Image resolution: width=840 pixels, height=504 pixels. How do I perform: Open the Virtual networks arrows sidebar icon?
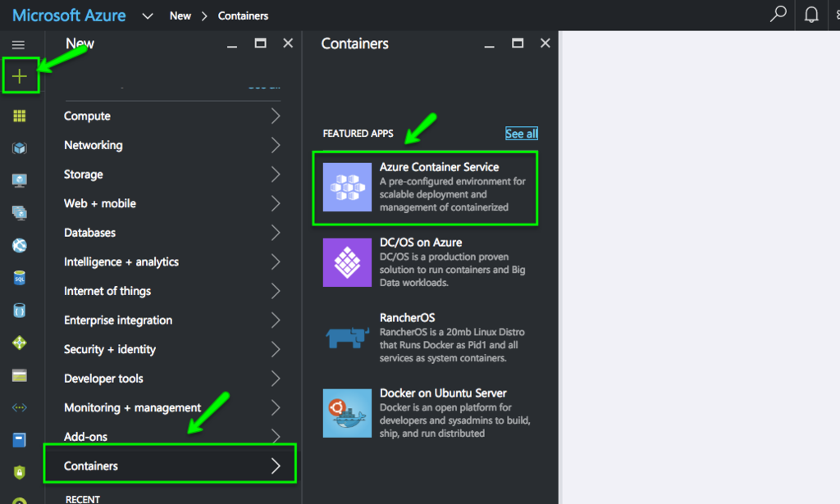click(20, 407)
